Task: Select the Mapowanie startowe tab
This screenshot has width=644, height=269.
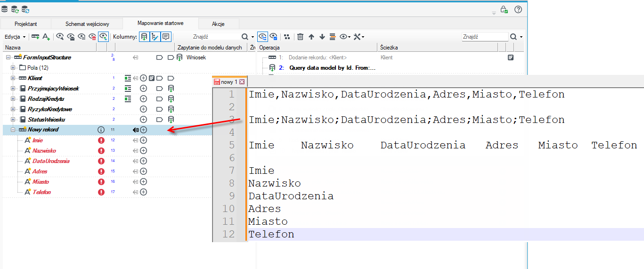Action: pyautogui.click(x=161, y=23)
